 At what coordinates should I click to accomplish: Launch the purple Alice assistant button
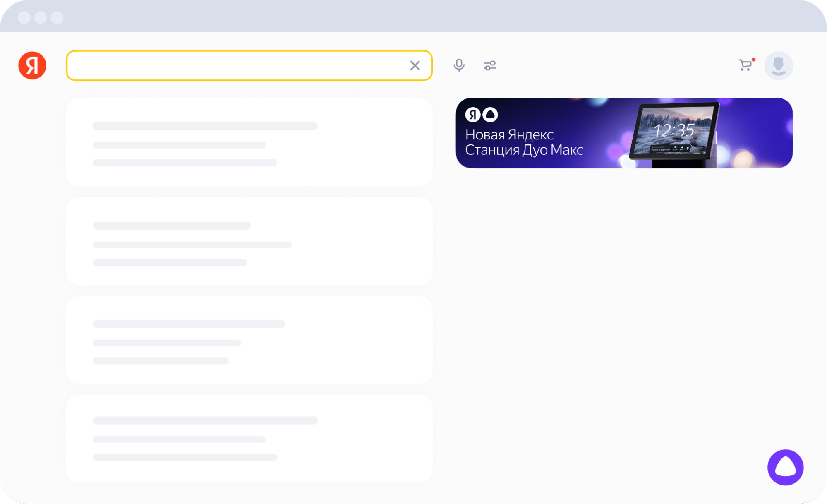(x=785, y=467)
